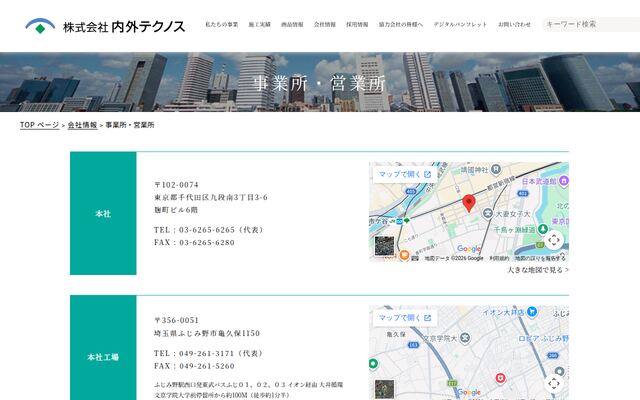The width and height of the screenshot is (640, 400).
Task: Toggle satellite view thumbnail on 本社 map
Action: coord(384,246)
